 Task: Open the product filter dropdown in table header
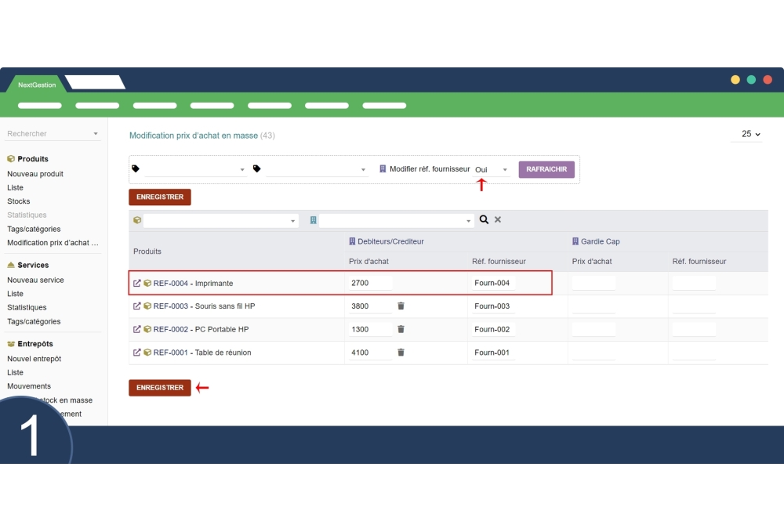coord(220,222)
